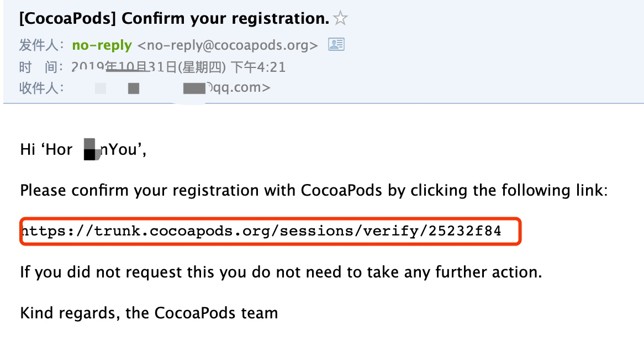Click the dark gray redacted block in recipient line
Image resolution: width=644 pixels, height=346 pixels.
[134, 88]
